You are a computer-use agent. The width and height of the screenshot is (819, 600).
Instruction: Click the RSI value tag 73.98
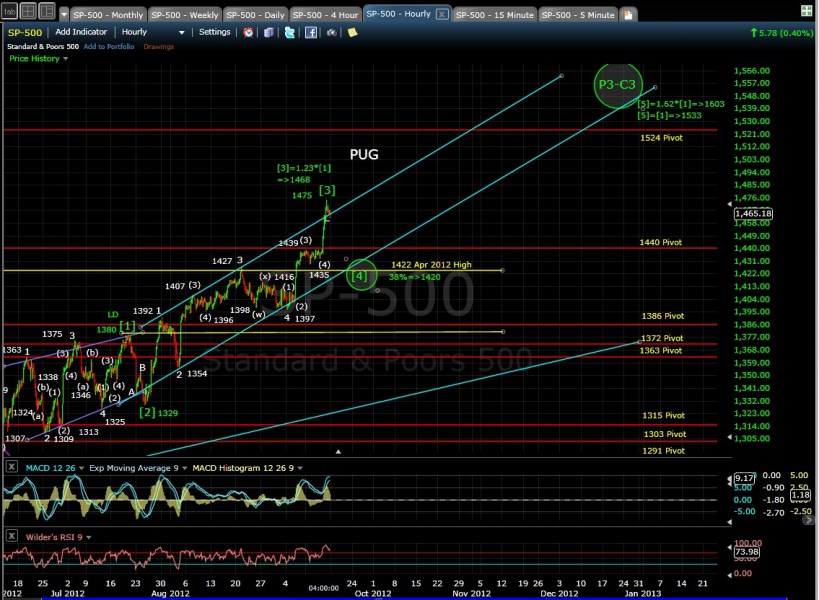746,552
